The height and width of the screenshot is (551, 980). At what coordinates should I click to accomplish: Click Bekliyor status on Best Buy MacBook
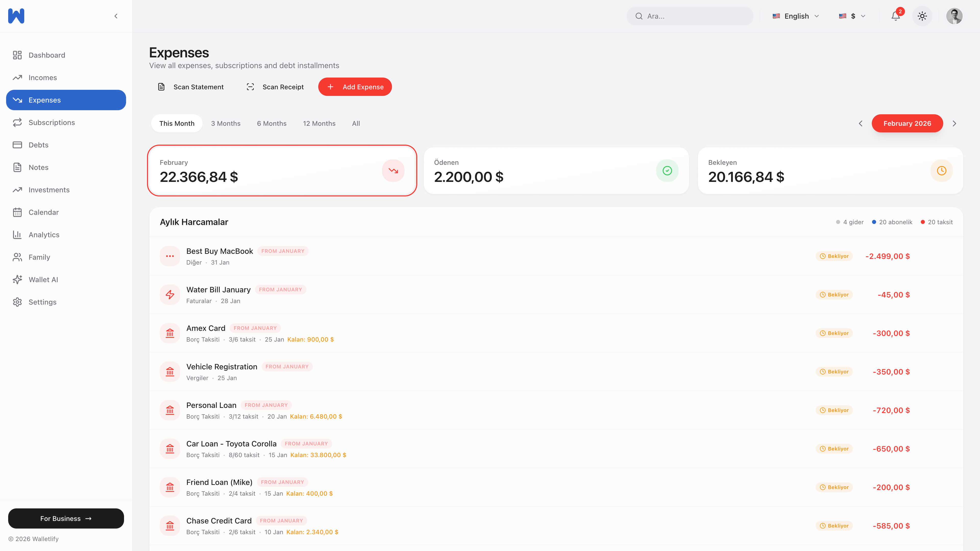[x=834, y=256]
